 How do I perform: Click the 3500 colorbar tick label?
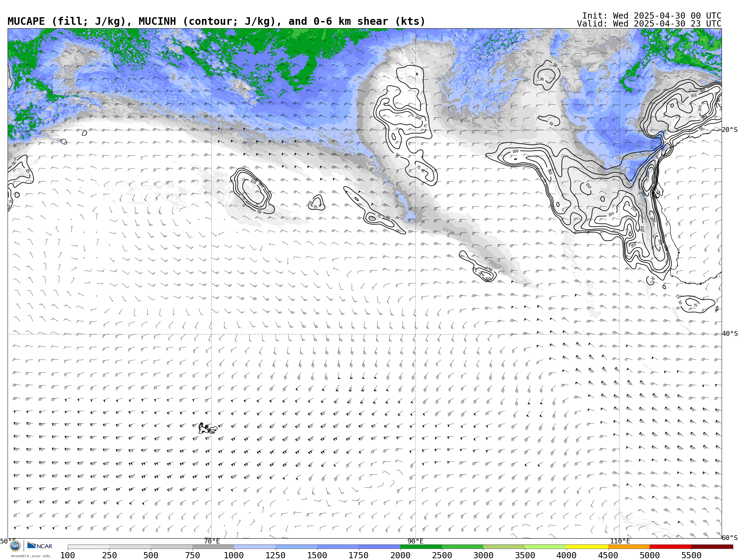525,556
